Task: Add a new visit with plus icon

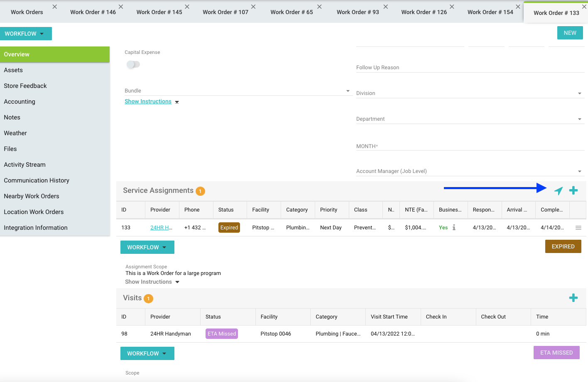Action: (573, 298)
